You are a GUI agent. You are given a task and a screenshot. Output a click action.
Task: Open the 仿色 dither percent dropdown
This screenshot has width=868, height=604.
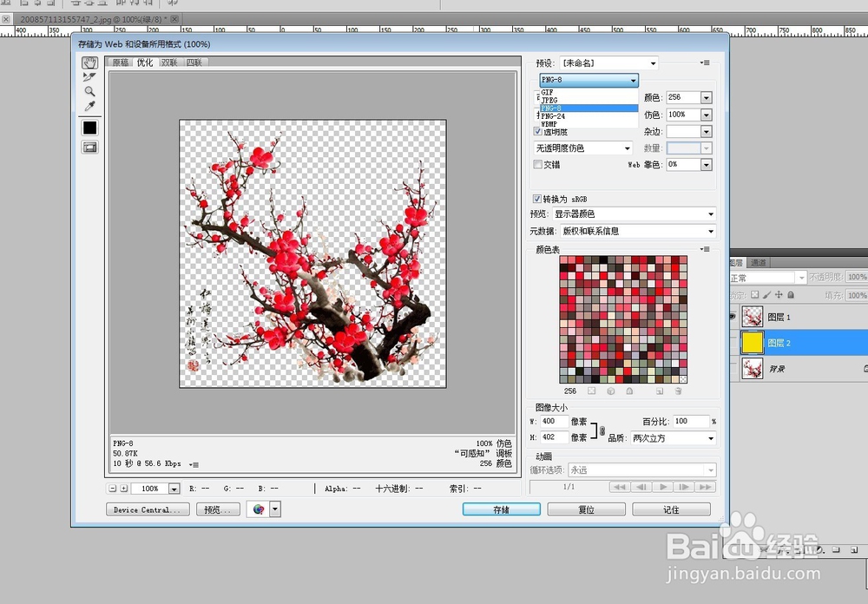[707, 115]
